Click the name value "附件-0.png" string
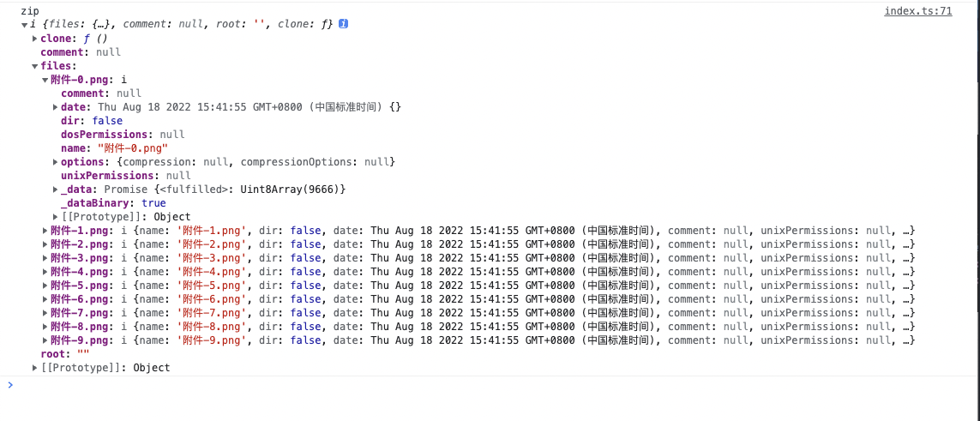This screenshot has width=980, height=421. [x=133, y=148]
